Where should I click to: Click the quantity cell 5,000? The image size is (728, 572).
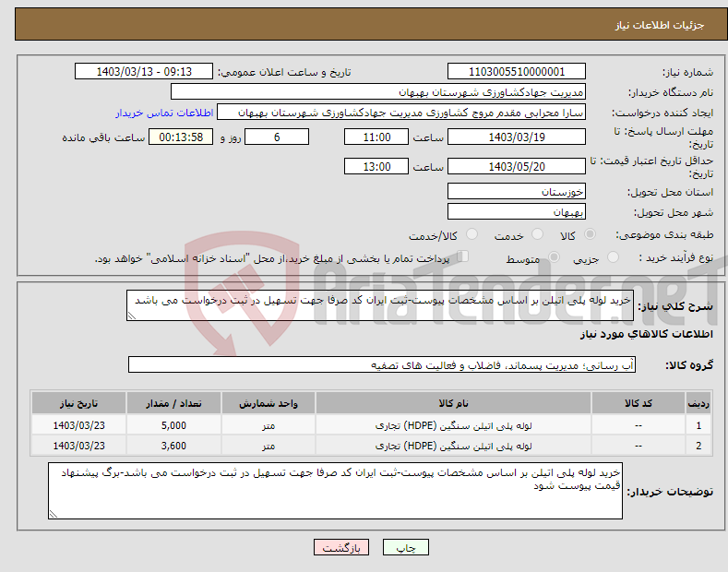click(173, 425)
